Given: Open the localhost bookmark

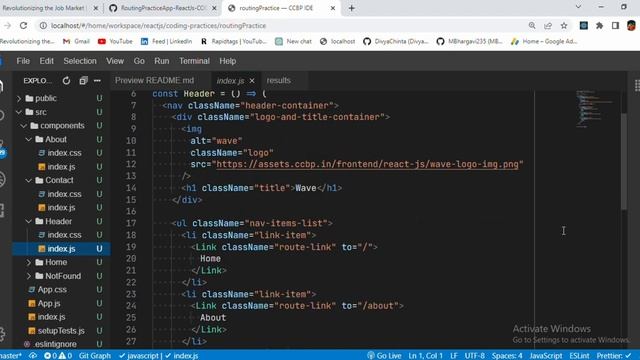Looking at the screenshot, I should [338, 41].
